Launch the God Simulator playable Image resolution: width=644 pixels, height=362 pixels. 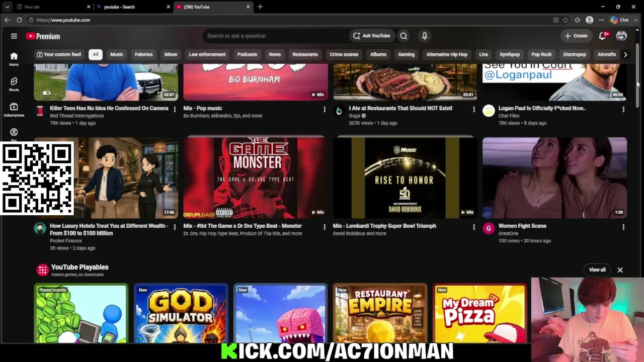pyautogui.click(x=181, y=314)
